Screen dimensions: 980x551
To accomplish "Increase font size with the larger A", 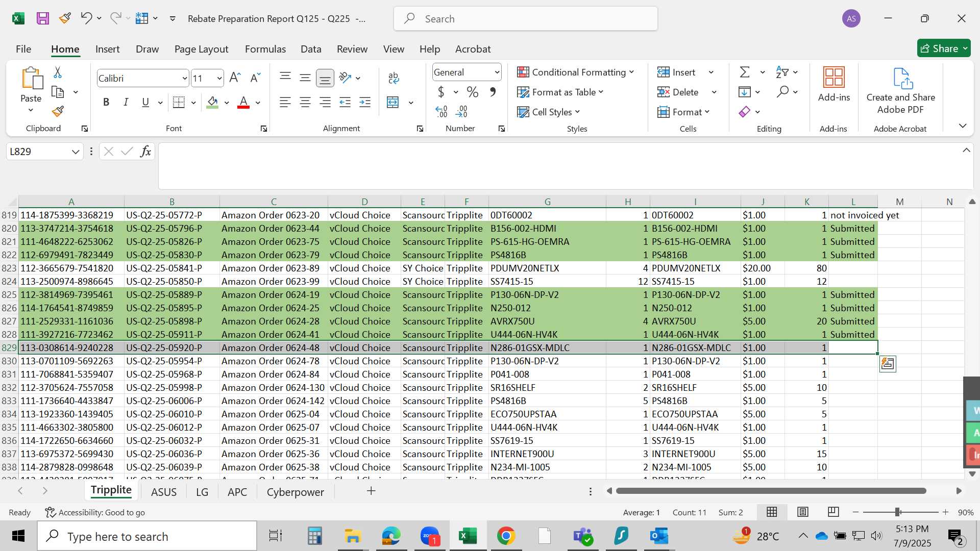I will 235,78.
